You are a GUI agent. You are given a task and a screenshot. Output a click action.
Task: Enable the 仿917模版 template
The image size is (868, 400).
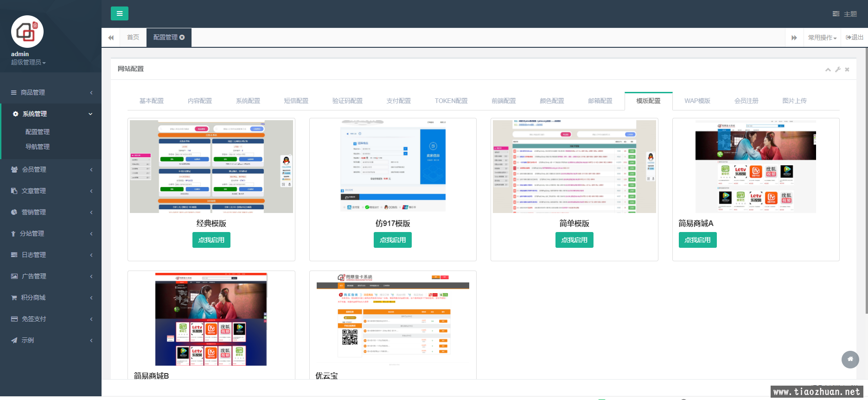(x=393, y=240)
